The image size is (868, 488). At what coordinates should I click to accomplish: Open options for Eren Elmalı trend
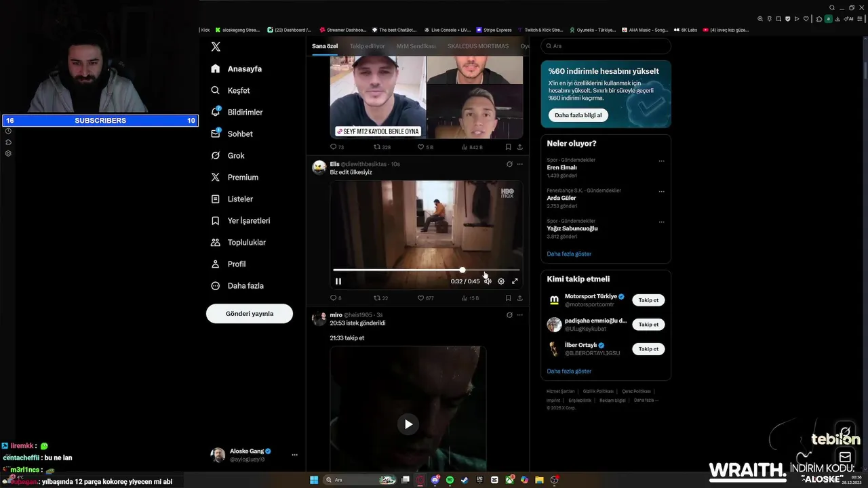coord(661,161)
